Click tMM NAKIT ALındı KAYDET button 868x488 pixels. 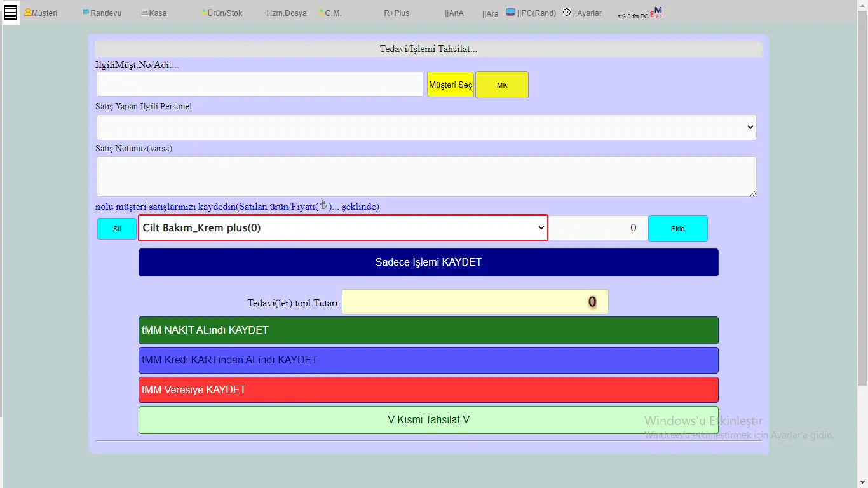[x=428, y=330]
